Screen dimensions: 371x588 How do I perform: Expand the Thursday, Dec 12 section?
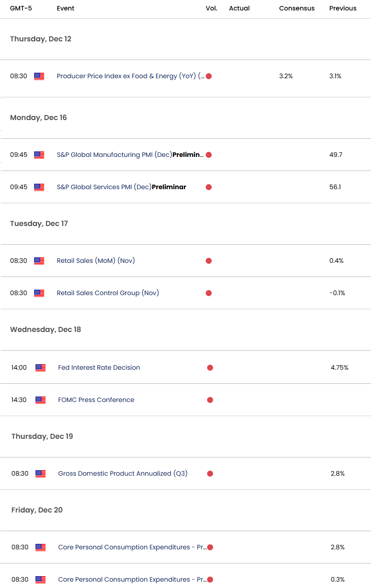[x=41, y=39]
